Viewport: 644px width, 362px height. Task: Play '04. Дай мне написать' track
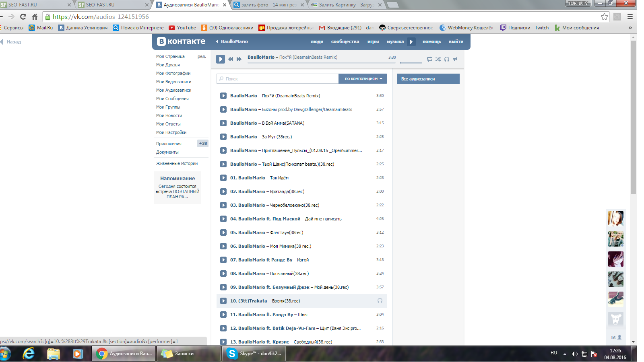coord(223,219)
